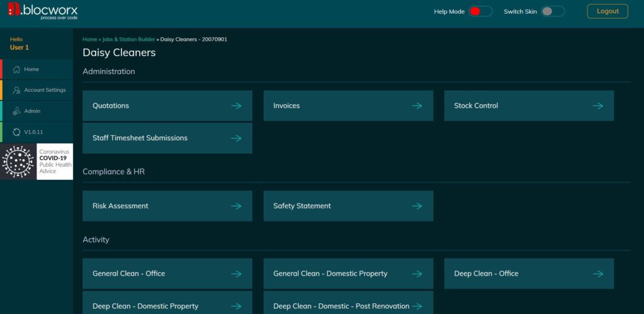The image size is (644, 314).
Task: Click arrow on General Clean - Domestic Property tile
Action: coord(417,274)
